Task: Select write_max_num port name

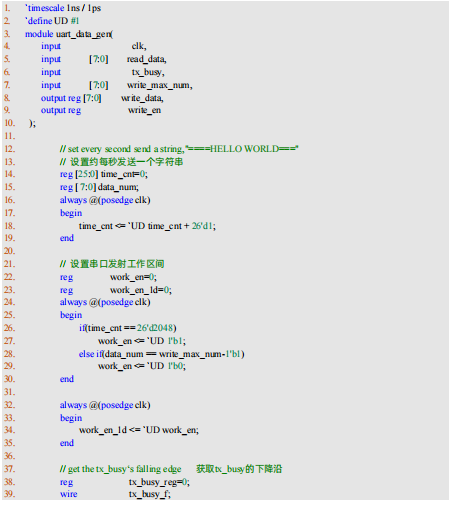Action: (160, 85)
